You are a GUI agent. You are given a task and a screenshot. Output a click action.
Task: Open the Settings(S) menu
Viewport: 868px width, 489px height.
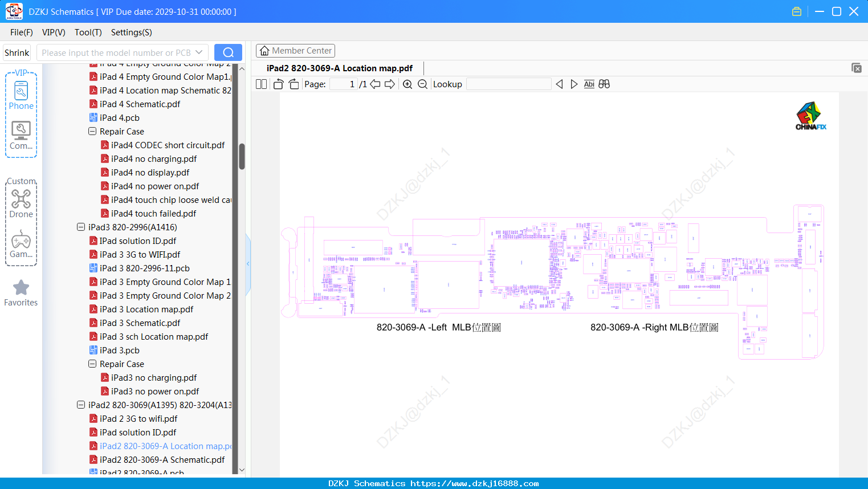[x=132, y=32]
